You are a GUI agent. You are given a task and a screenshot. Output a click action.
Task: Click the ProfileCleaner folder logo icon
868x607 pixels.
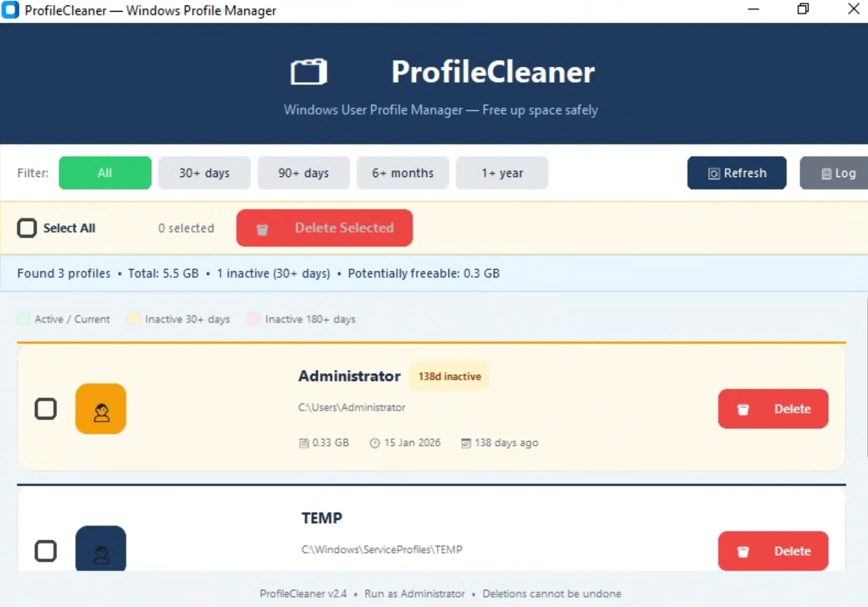pos(309,72)
